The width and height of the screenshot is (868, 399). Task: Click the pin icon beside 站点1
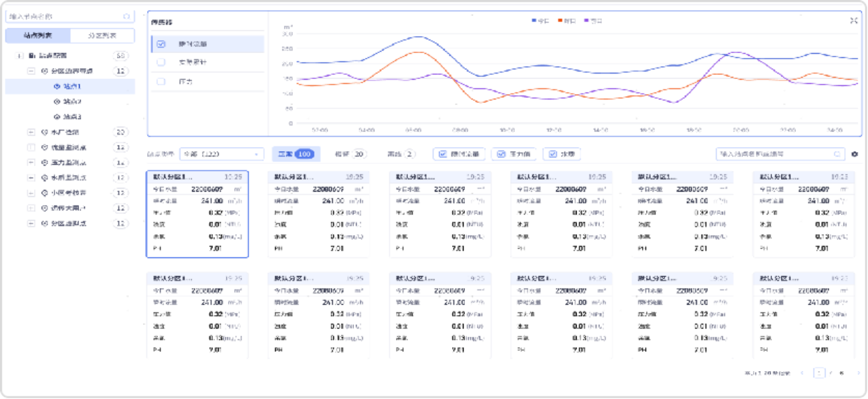click(x=57, y=86)
